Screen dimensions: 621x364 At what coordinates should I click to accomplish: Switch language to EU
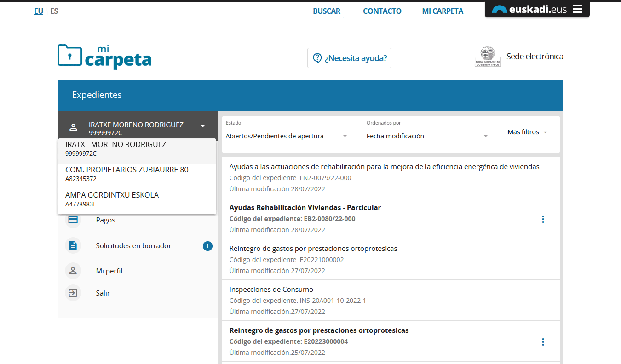point(39,11)
